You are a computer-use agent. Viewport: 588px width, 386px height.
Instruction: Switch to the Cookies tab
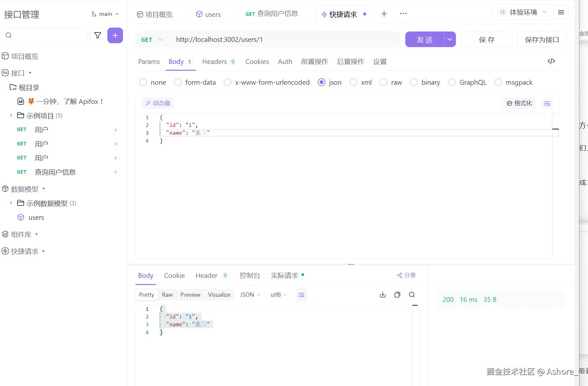tap(257, 62)
